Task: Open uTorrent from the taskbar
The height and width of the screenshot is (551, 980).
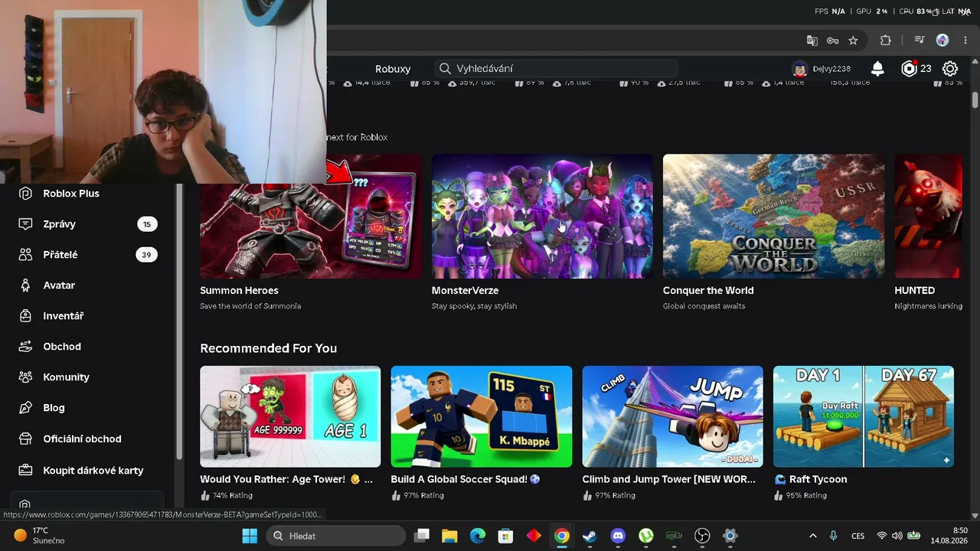Action: pos(646,536)
